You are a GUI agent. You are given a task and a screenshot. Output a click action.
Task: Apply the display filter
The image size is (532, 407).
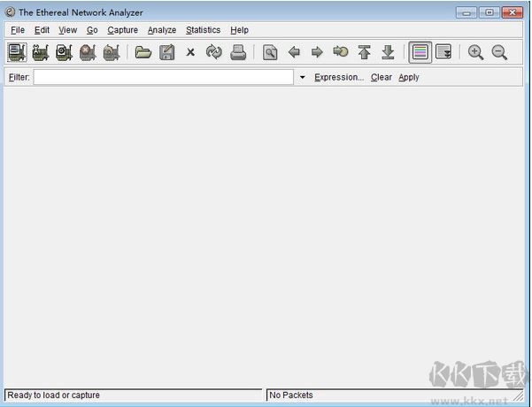(x=409, y=77)
